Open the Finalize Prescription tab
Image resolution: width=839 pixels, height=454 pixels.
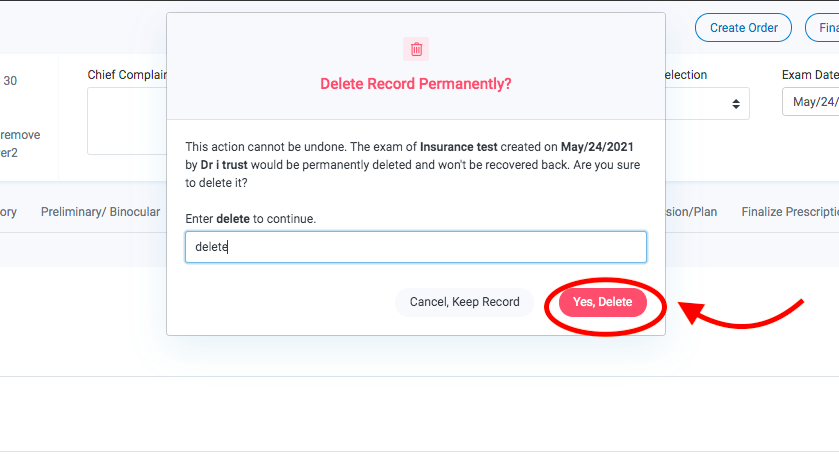pos(790,212)
